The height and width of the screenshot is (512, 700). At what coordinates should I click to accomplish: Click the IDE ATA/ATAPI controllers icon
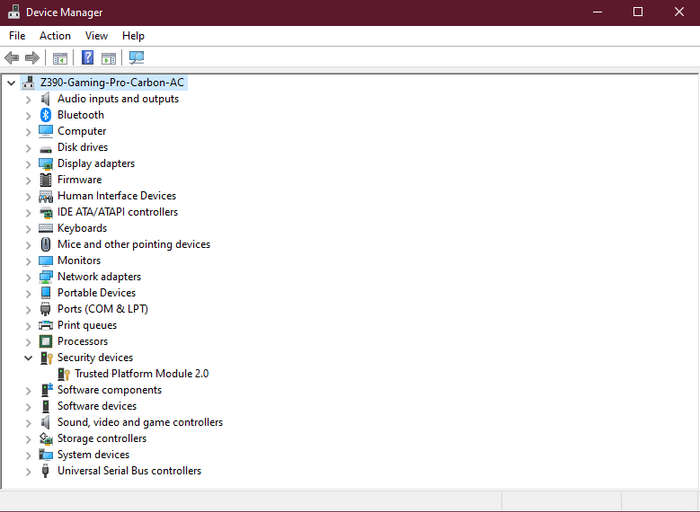coord(46,212)
